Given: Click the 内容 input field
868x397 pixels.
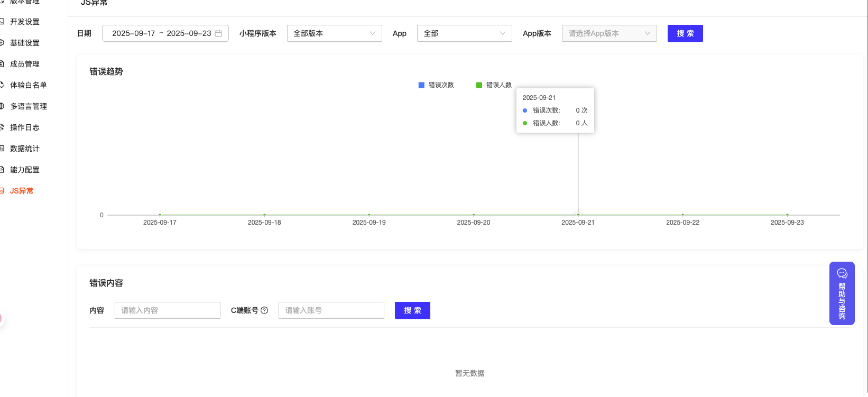Looking at the screenshot, I should (x=167, y=310).
